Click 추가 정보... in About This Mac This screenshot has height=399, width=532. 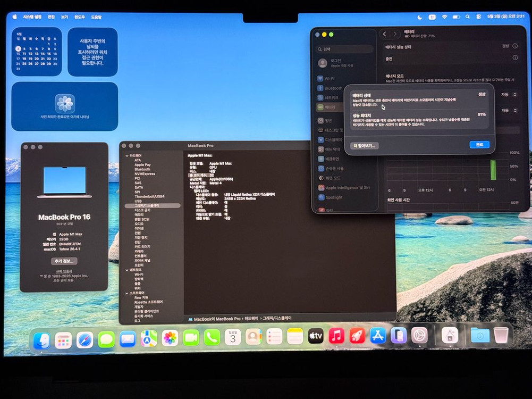click(64, 261)
